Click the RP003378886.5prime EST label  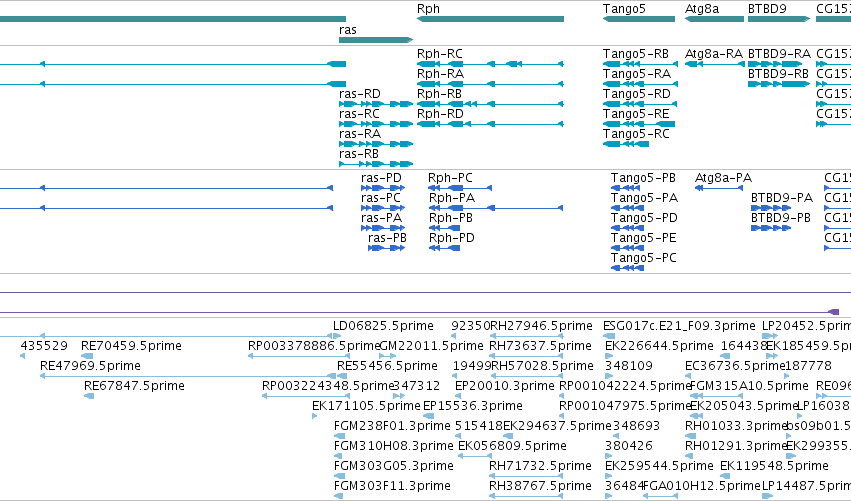point(314,346)
